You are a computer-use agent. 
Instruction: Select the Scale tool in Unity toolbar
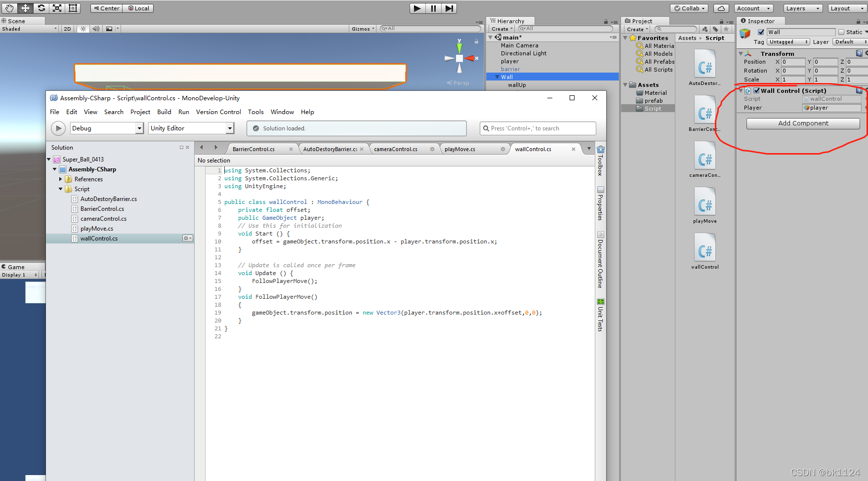[x=57, y=8]
